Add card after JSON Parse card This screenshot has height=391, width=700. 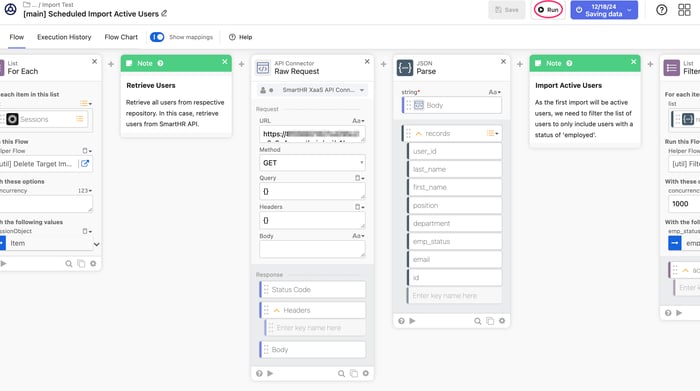pos(520,64)
